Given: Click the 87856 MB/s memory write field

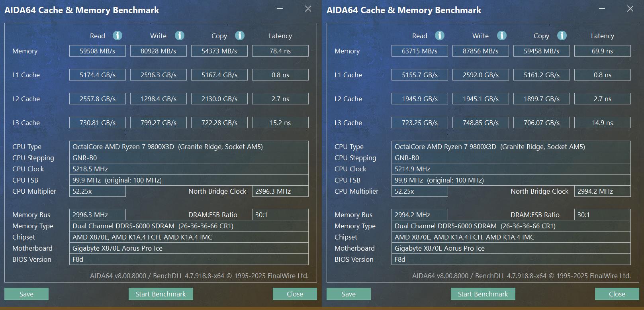Looking at the screenshot, I should click(x=481, y=51).
